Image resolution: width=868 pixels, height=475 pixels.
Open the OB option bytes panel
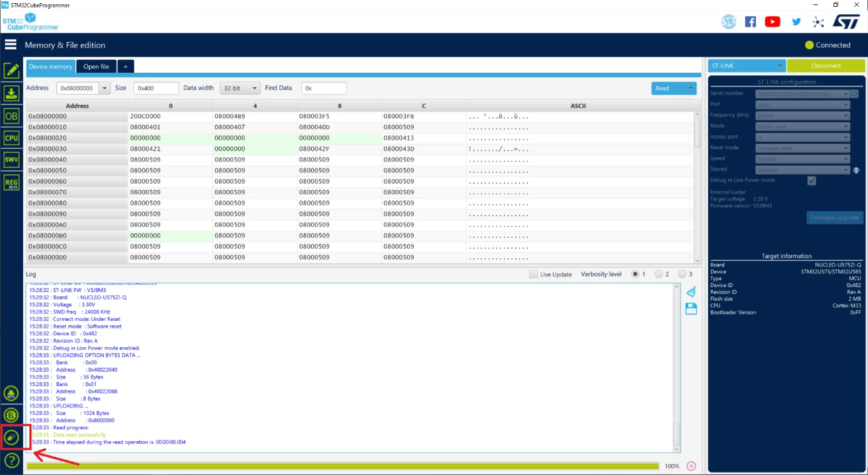pyautogui.click(x=11, y=116)
